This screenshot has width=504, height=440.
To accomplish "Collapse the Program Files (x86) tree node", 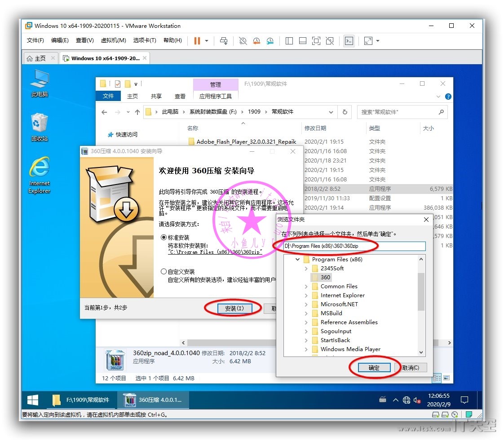I will coord(298,259).
